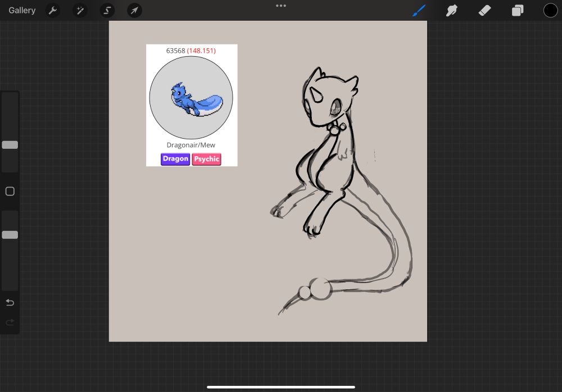Click the brush opacity slider handle

click(10, 235)
